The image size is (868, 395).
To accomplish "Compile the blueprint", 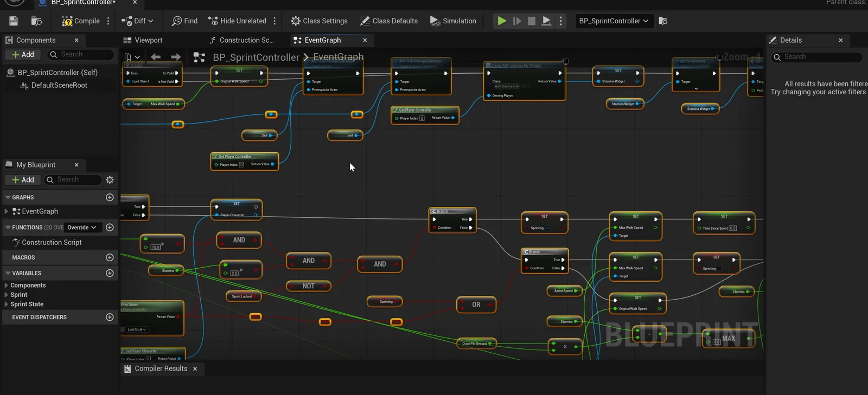I will click(80, 21).
